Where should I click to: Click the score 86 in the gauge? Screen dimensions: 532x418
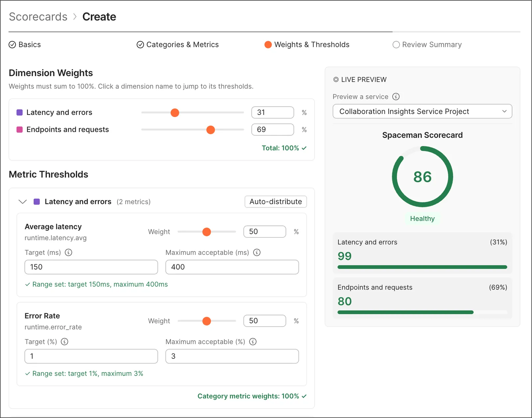point(422,177)
